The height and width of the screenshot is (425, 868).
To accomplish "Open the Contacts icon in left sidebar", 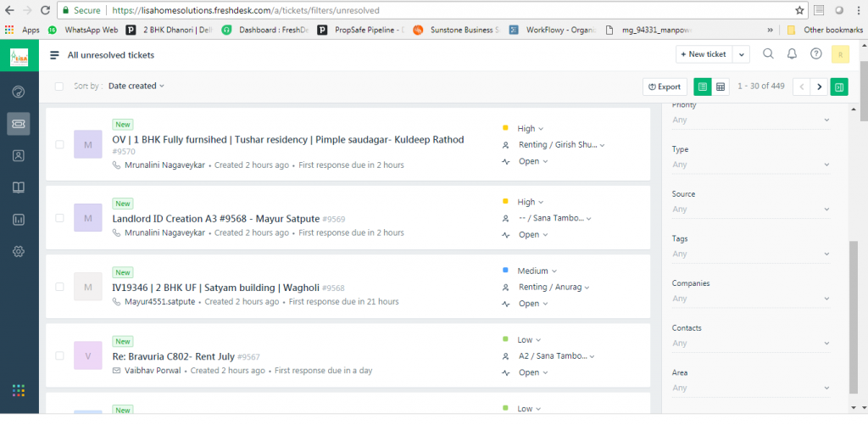I will (x=19, y=156).
